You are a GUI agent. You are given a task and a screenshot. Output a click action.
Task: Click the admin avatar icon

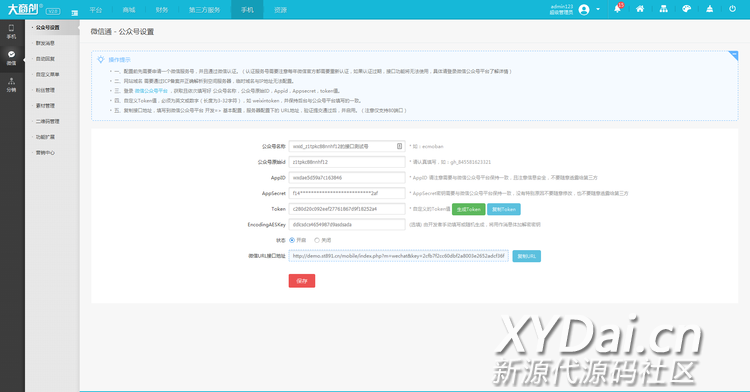click(x=584, y=10)
